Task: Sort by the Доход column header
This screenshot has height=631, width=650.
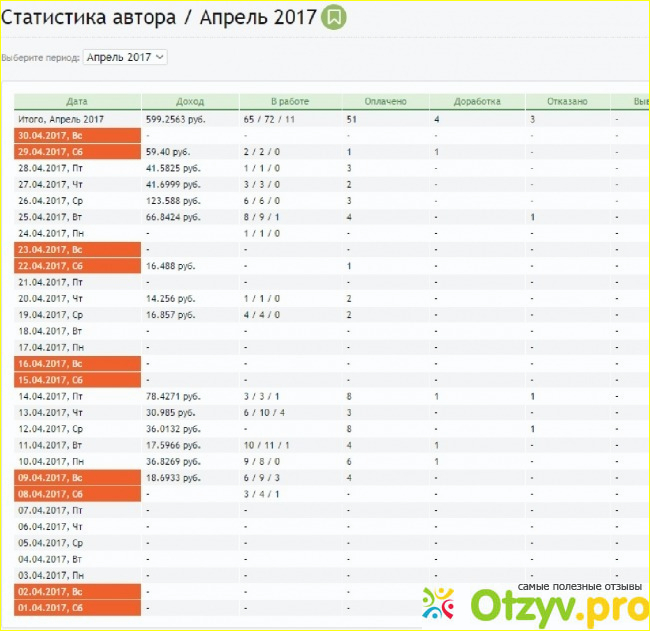Action: [x=190, y=101]
